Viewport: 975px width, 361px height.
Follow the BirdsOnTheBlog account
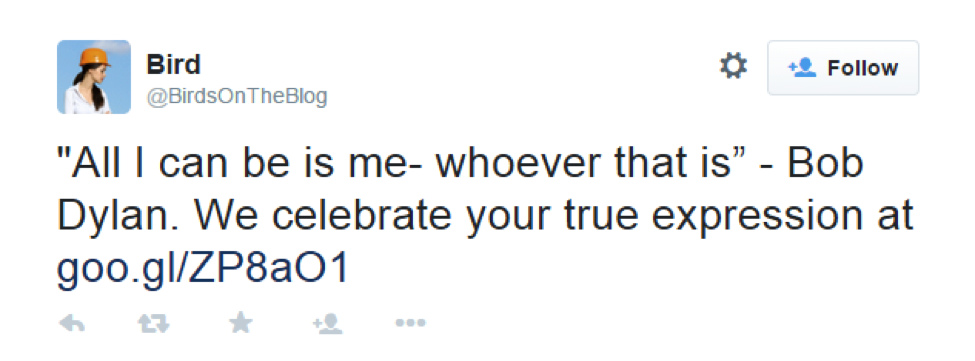point(843,68)
